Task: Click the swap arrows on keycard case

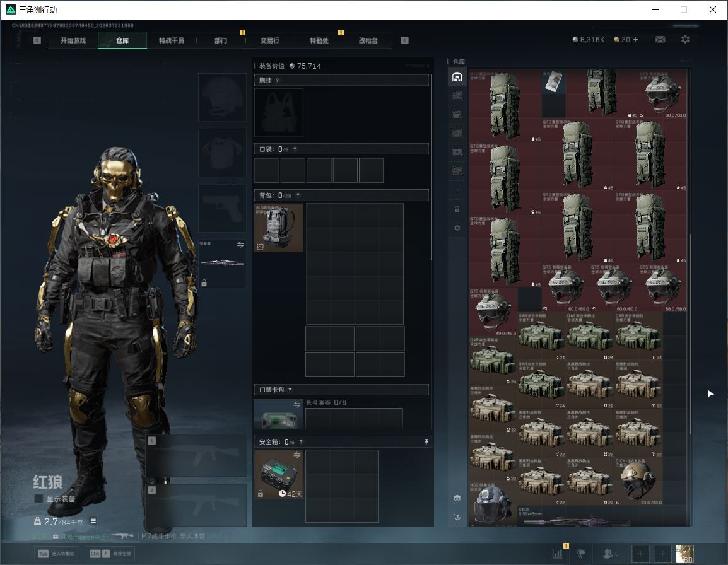Action: tap(296, 404)
